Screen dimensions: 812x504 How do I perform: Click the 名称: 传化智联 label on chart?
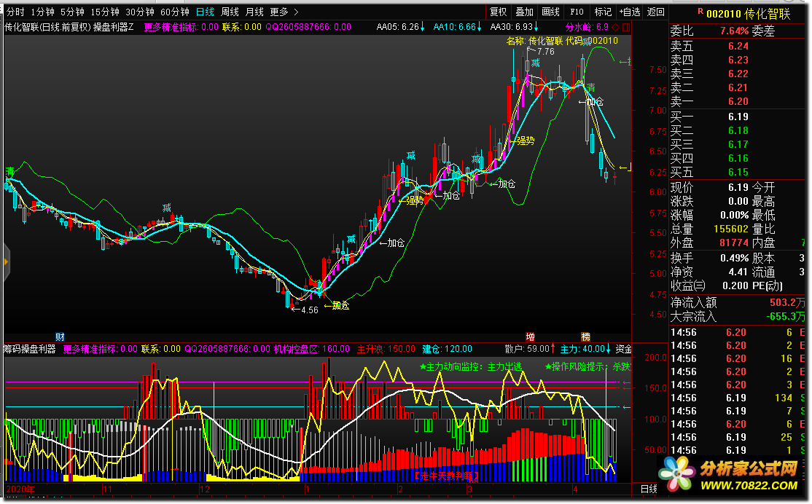(534, 40)
